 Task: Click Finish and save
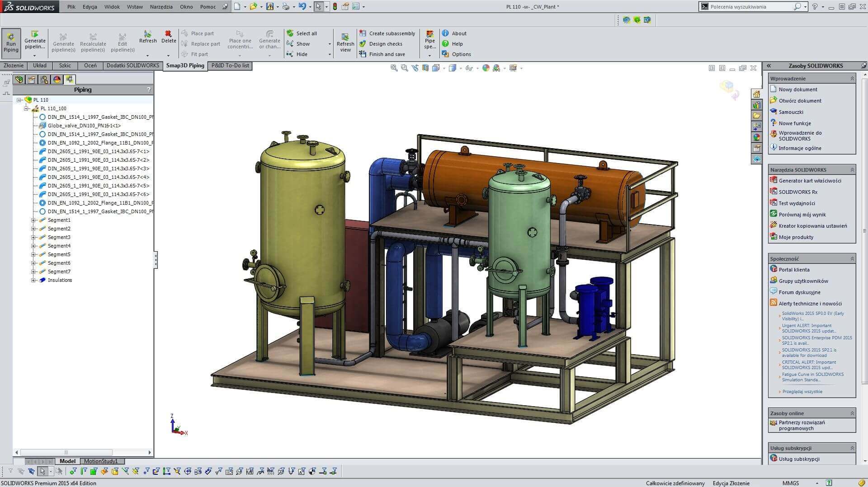(382, 54)
